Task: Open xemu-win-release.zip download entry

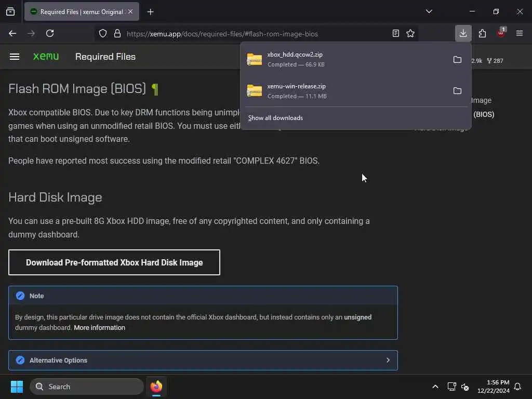Action: (344, 91)
